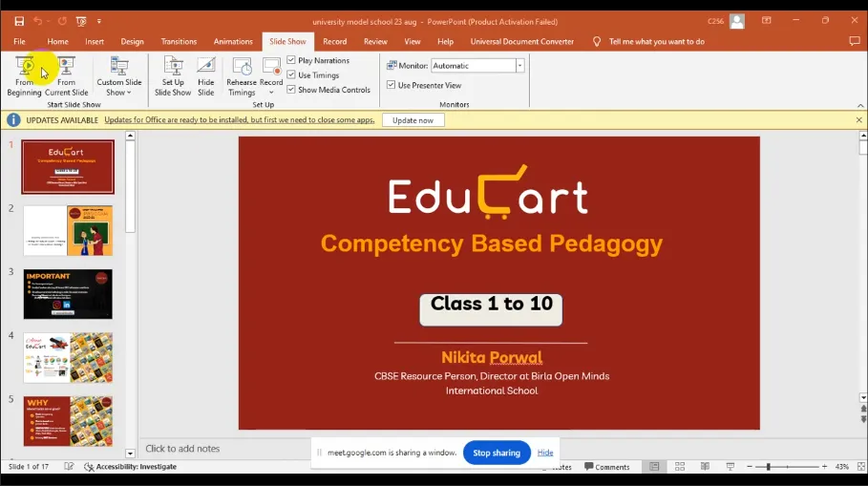Dismiss the updates available bar

pos(858,120)
